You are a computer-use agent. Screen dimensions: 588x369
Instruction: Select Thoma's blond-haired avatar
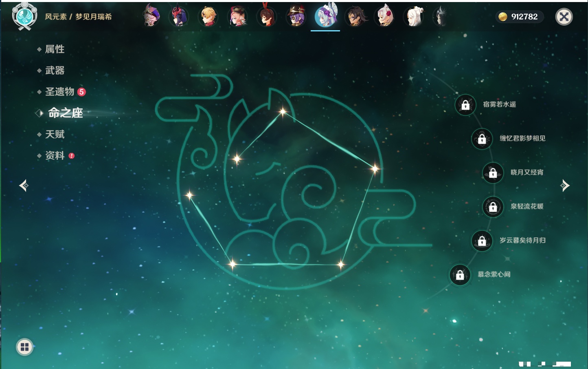coord(208,17)
